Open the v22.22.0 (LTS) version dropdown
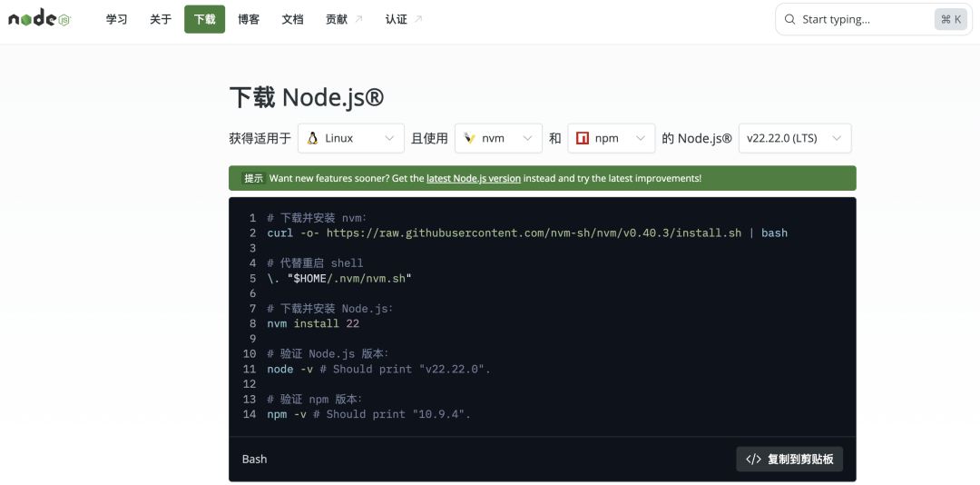The width and height of the screenshot is (980, 485). pyautogui.click(x=795, y=138)
